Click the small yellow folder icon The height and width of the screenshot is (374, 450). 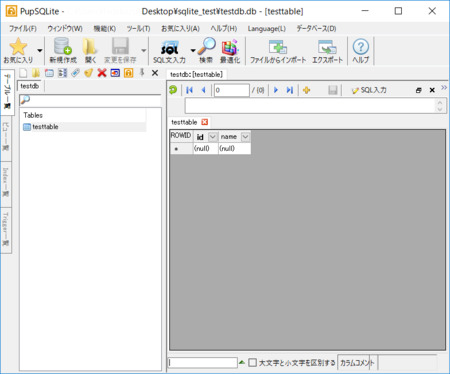point(36,73)
